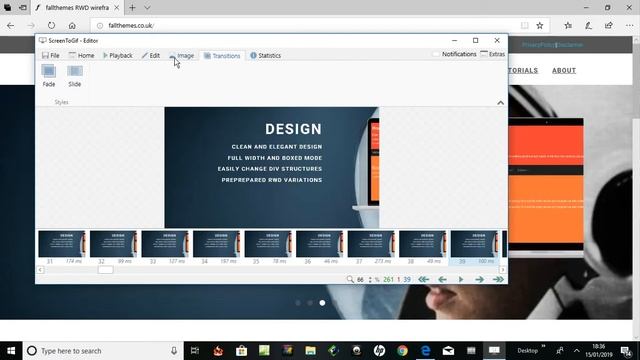The image size is (640, 360).
Task: Switch to the Edit tab
Action: 151,56
